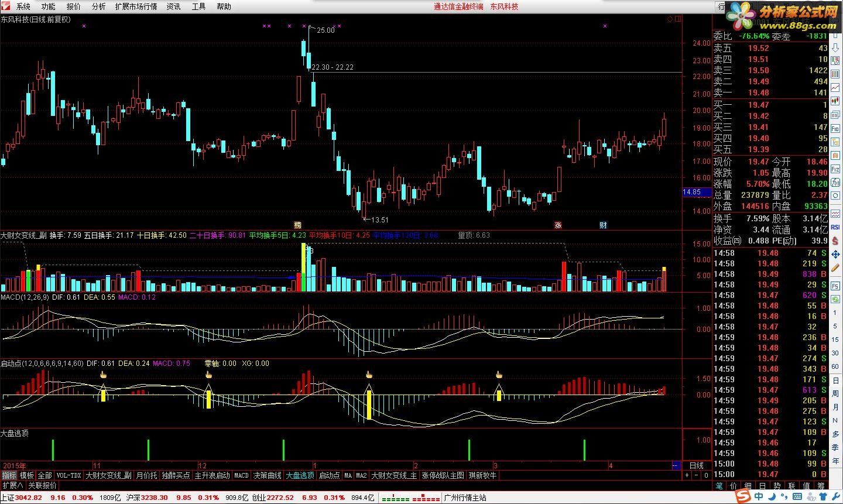Image resolution: width=843 pixels, height=504 pixels.
Task: Open the 资讯 menu
Action: click(x=174, y=6)
